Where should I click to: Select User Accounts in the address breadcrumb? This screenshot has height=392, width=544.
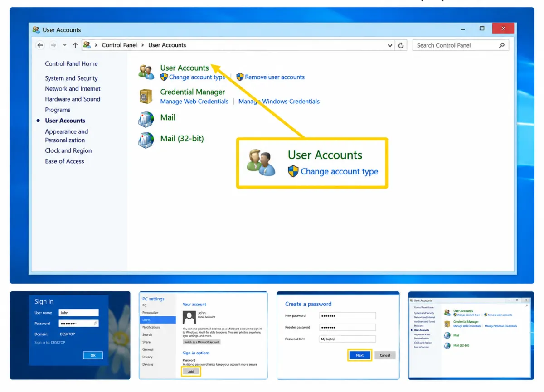(167, 45)
